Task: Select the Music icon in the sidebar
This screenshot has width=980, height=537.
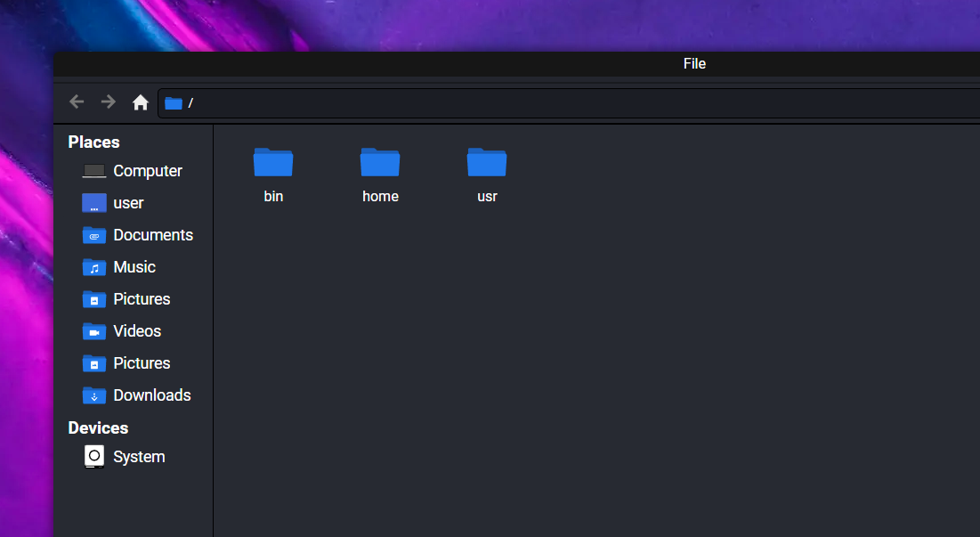Action: click(93, 267)
